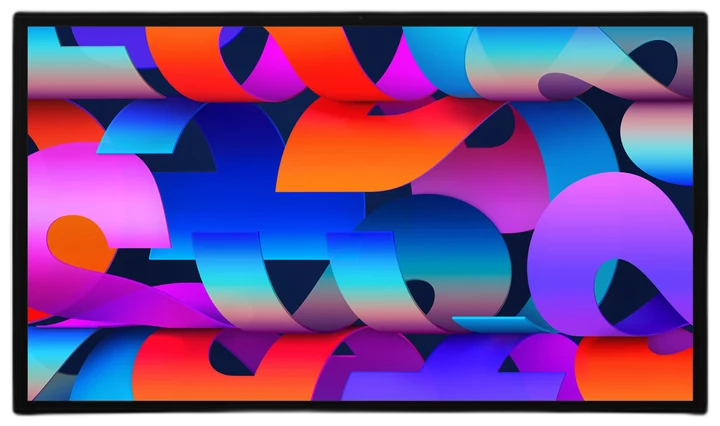Select the red-orange shape in bottom right corner

click(x=634, y=370)
